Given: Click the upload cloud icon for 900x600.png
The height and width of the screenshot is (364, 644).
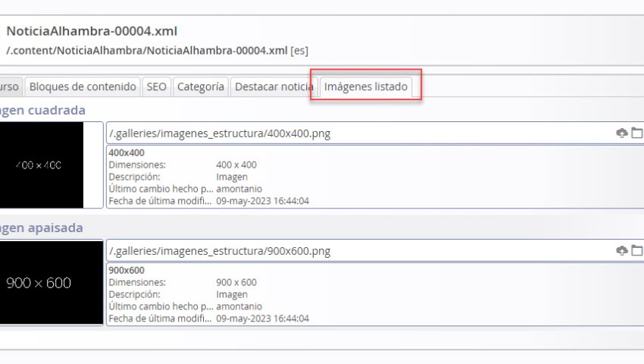Looking at the screenshot, I should point(622,251).
